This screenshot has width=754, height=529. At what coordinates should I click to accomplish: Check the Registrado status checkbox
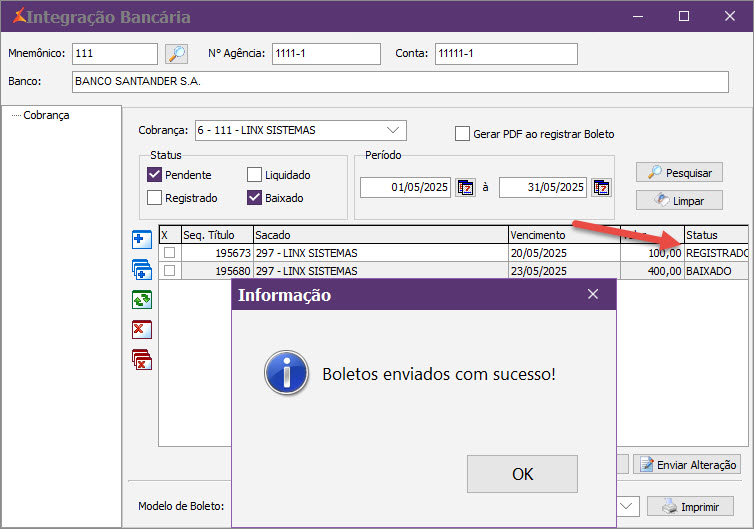154,198
